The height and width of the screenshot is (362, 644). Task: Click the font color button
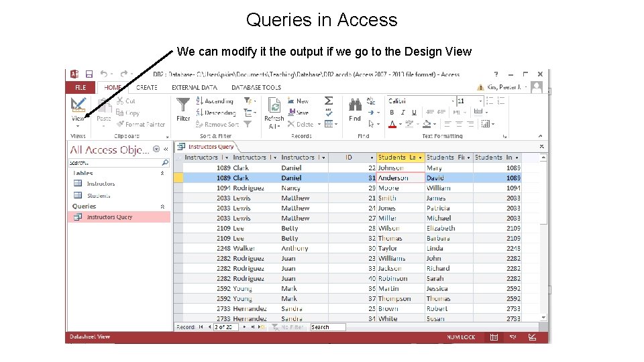point(392,124)
